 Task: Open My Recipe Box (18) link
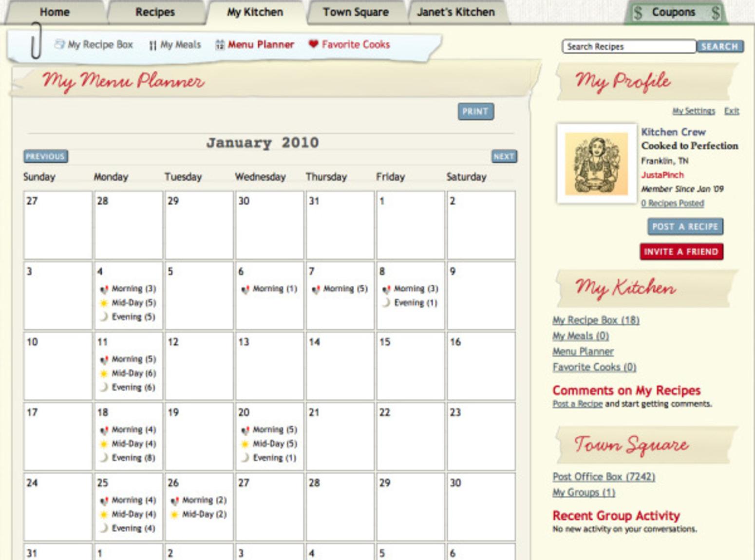(x=595, y=320)
